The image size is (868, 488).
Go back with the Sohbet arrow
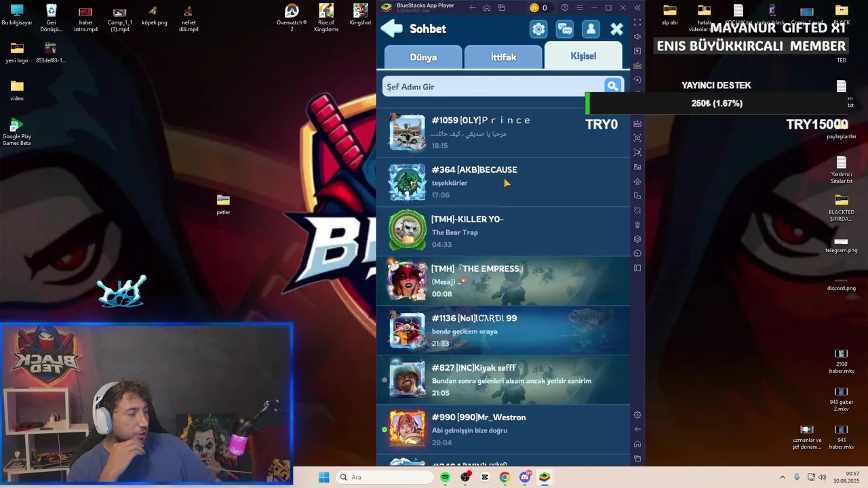pos(391,28)
